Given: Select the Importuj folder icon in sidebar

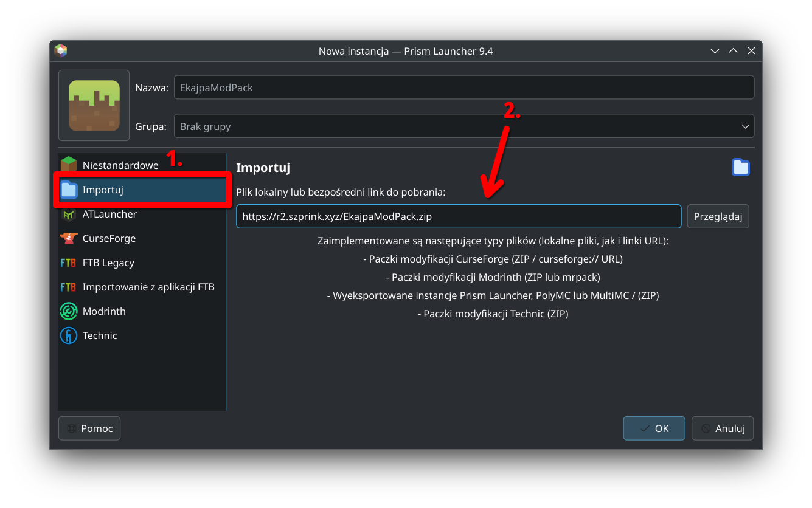Looking at the screenshot, I should (x=69, y=190).
